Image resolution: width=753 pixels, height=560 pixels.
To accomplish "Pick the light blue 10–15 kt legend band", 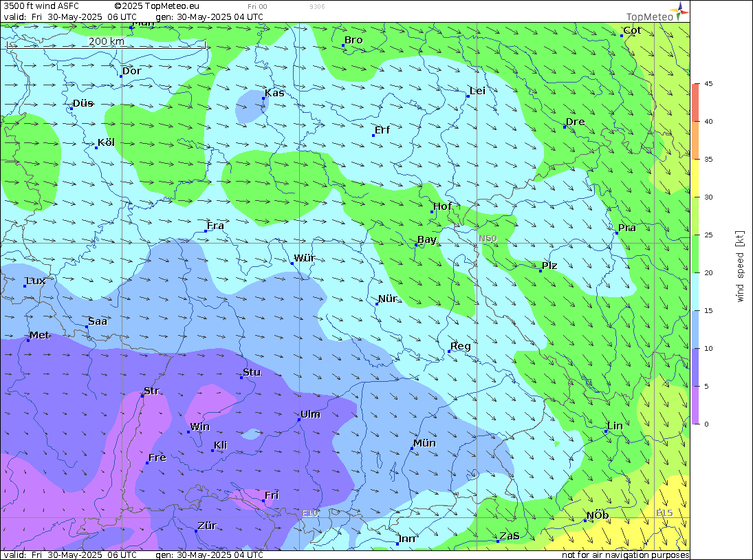I will pos(696,330).
